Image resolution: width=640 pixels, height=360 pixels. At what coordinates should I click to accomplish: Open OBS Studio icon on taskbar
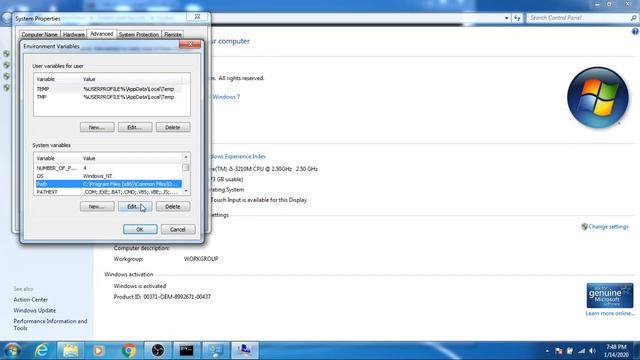tap(158, 351)
